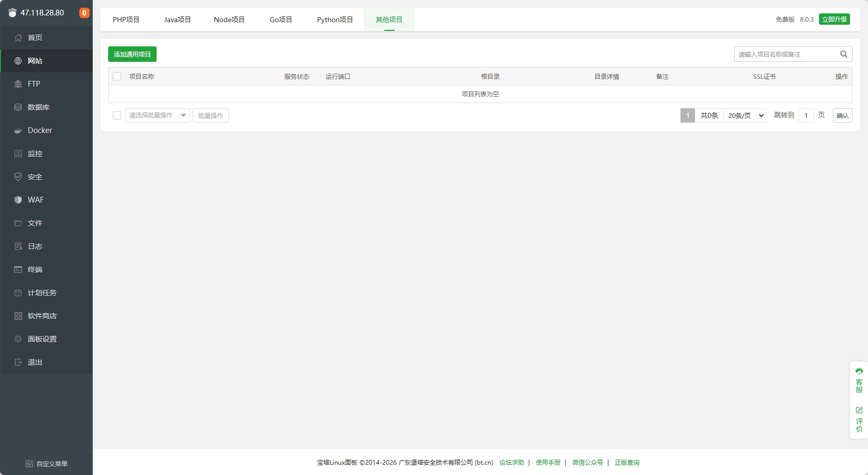
Task: Click the 自定义菜单 grid icon
Action: pos(29,464)
